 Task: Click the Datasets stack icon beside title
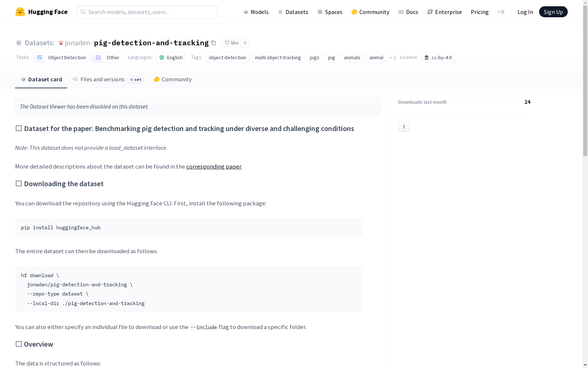click(19, 43)
